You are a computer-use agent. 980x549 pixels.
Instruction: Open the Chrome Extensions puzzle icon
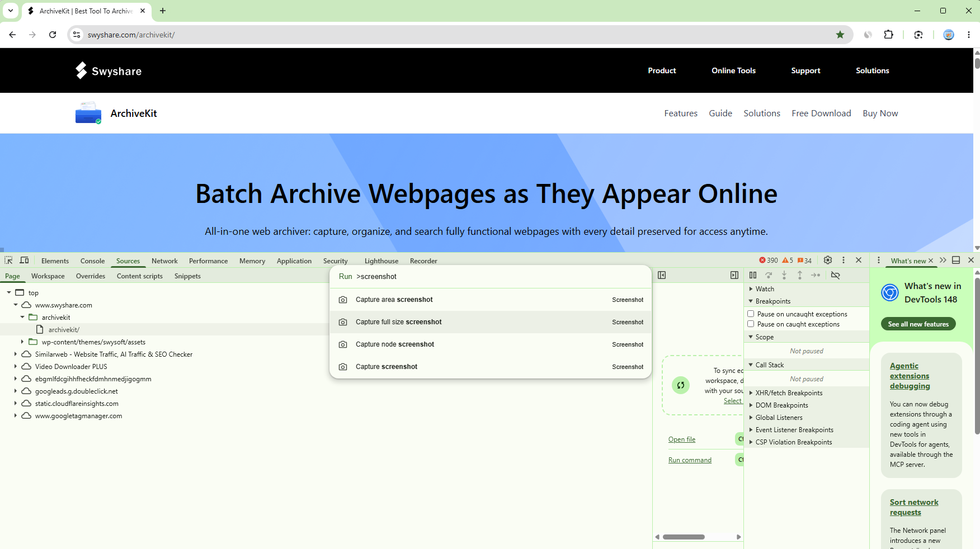point(889,35)
